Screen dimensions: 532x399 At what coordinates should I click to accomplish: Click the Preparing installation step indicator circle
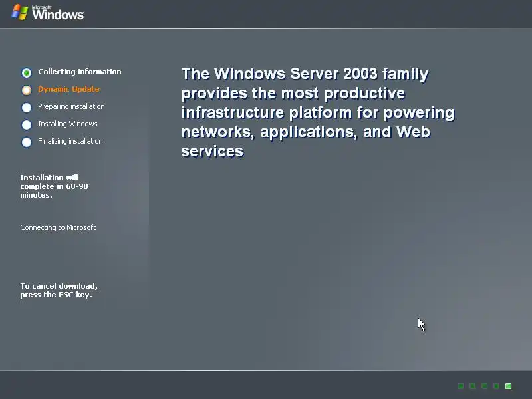point(27,107)
